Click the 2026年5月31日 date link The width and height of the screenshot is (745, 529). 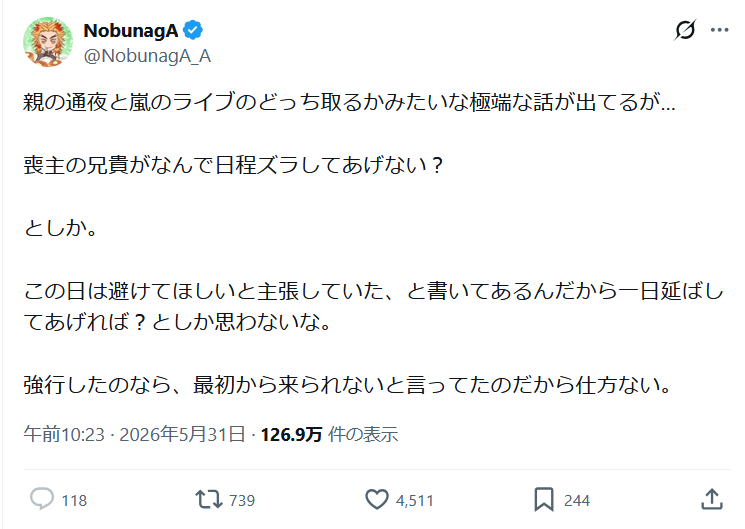coord(182,434)
